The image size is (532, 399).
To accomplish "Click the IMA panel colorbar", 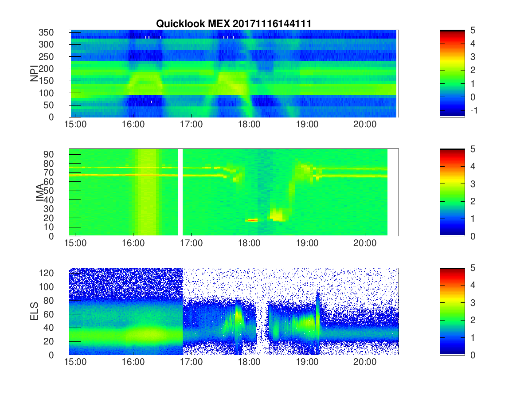I will tap(452, 192).
